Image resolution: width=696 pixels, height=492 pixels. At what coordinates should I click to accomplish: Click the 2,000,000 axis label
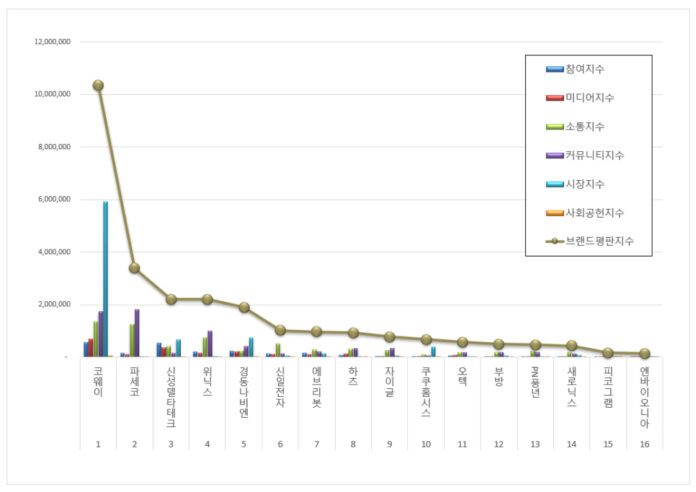tap(54, 304)
